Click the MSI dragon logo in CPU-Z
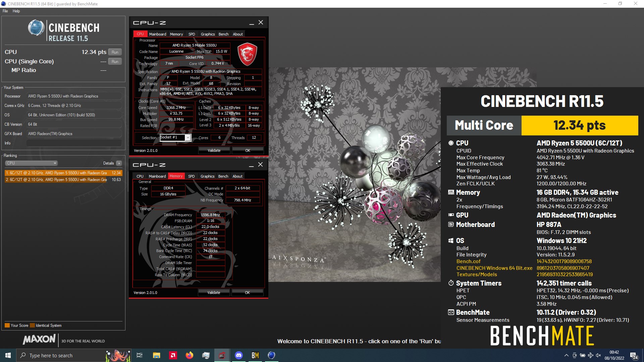 coord(247,54)
